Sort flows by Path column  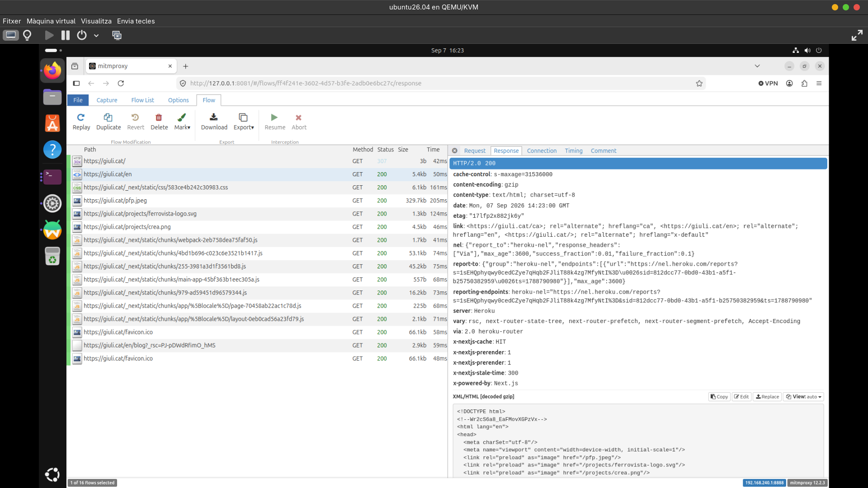click(90, 150)
